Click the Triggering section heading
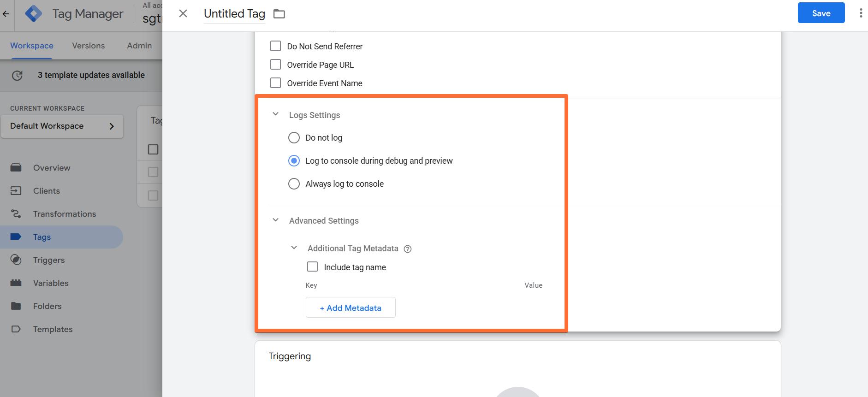Viewport: 868px width, 397px height. tap(290, 356)
